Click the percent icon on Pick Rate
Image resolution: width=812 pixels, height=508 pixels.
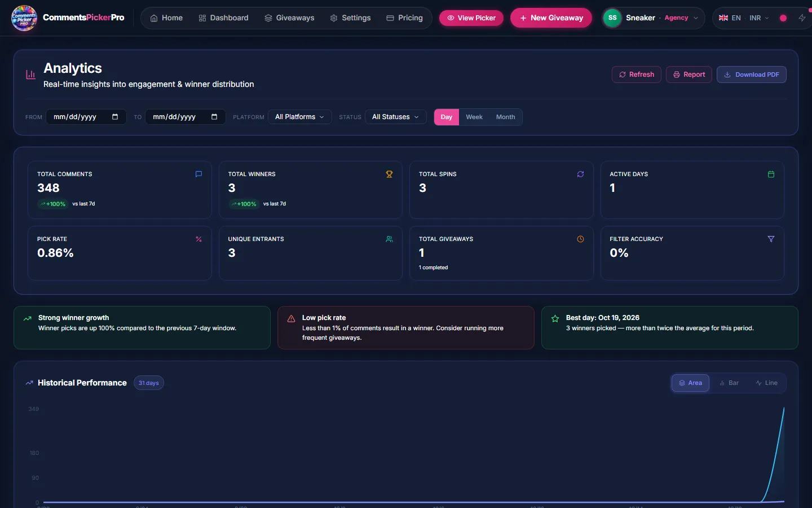(x=198, y=239)
